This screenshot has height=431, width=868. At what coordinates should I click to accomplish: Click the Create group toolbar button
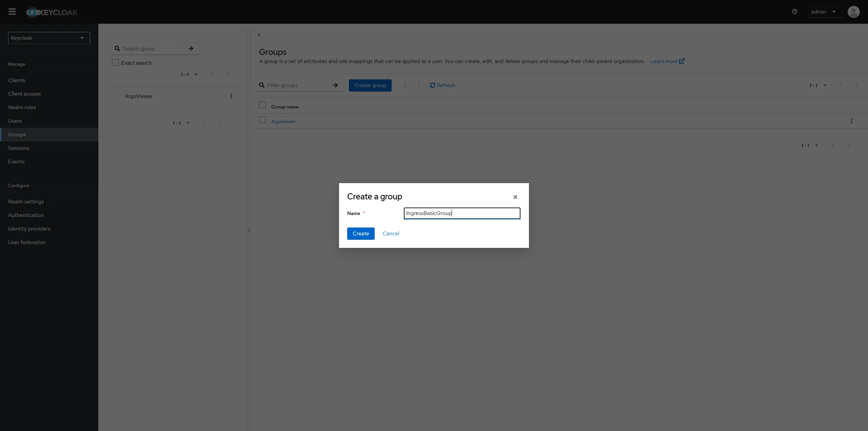pos(370,85)
